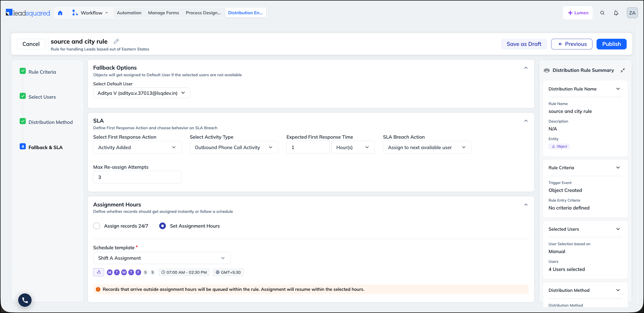The height and width of the screenshot is (313, 644).
Task: Click the orange info icon in notice
Action: [98, 289]
